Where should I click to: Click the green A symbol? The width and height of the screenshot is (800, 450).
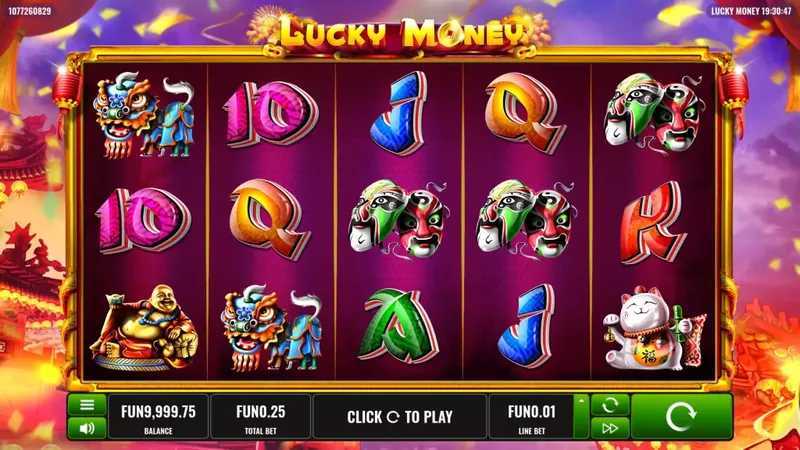(398, 326)
